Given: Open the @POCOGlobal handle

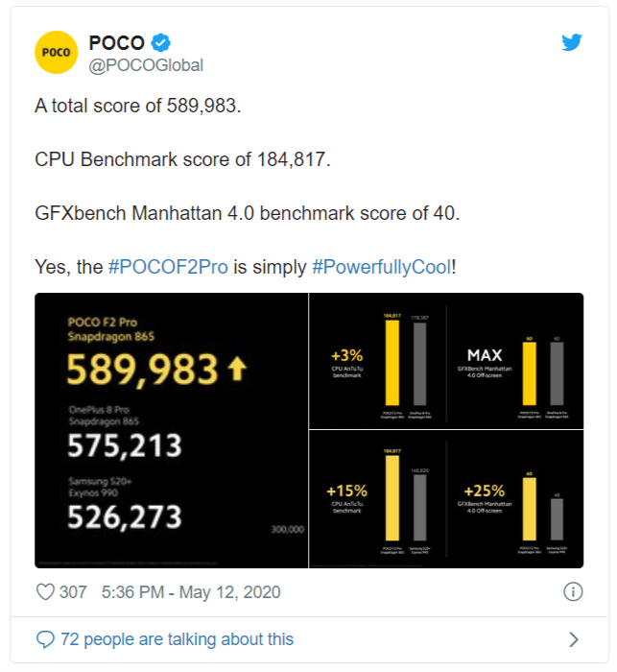Looking at the screenshot, I should (x=146, y=65).
